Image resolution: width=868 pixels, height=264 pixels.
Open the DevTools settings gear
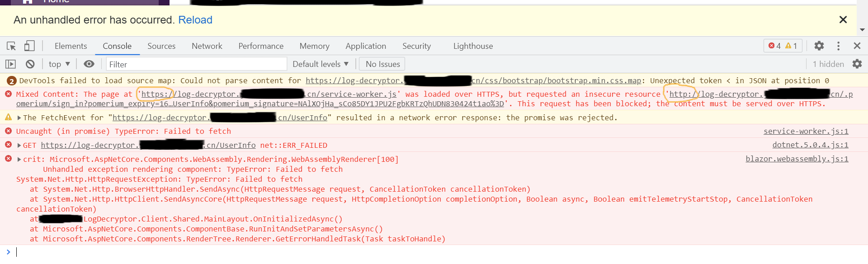[x=819, y=46]
